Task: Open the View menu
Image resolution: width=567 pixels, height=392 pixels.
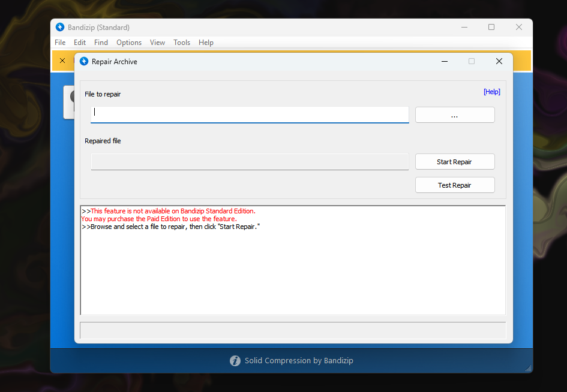Action: point(157,43)
